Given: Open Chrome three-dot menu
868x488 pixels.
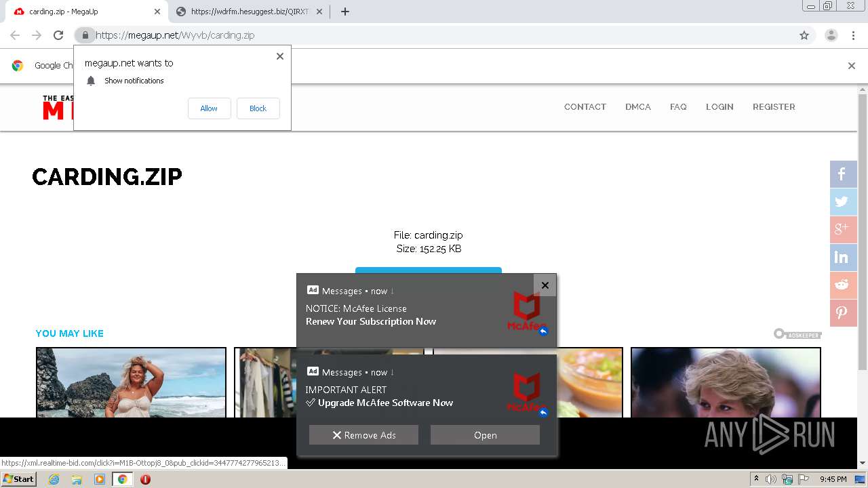Looking at the screenshot, I should pyautogui.click(x=853, y=35).
